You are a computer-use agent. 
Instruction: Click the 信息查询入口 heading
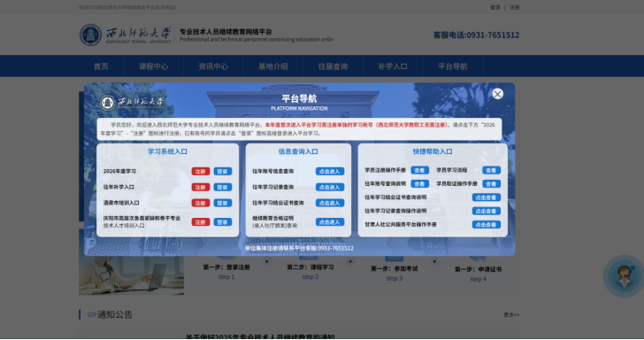click(298, 151)
